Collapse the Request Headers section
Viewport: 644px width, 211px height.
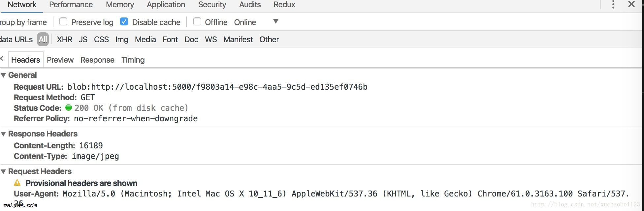click(3, 171)
